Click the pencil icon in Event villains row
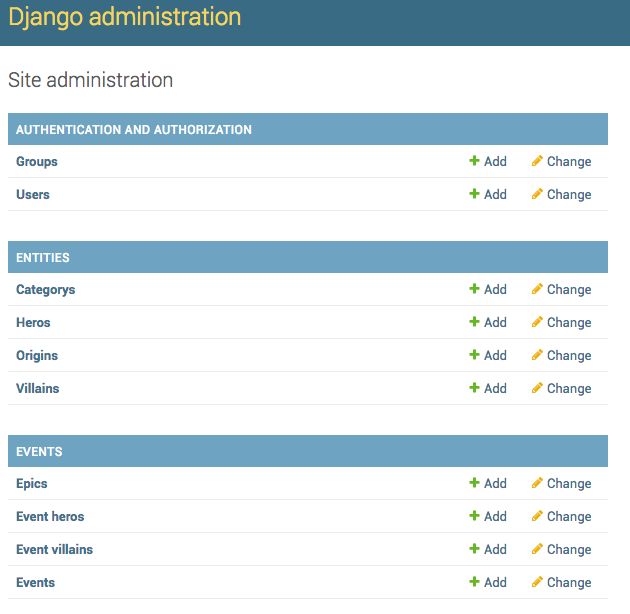The image size is (630, 614). 537,548
